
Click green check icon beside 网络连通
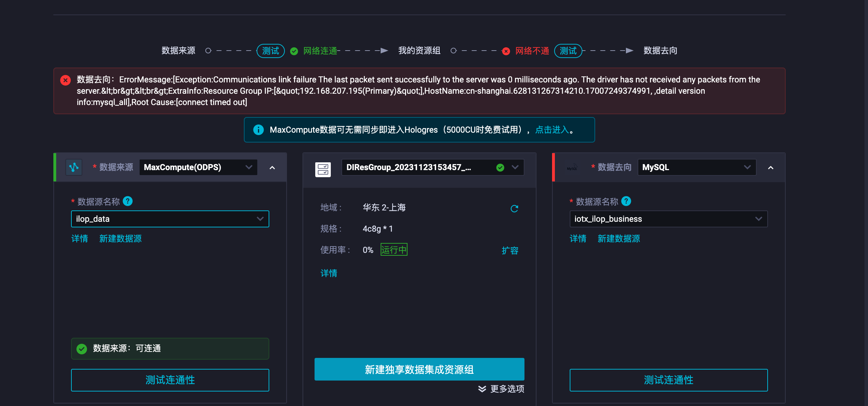[294, 51]
